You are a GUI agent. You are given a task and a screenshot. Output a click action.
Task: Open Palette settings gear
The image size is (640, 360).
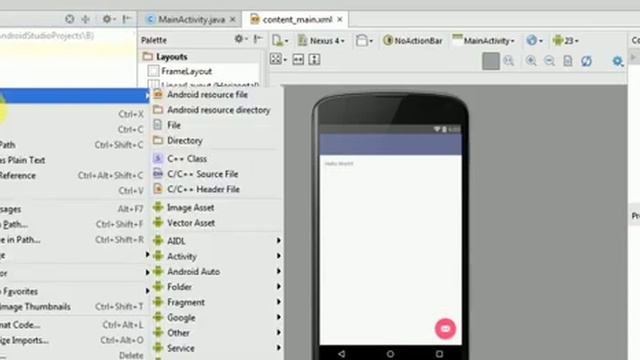pos(240,39)
